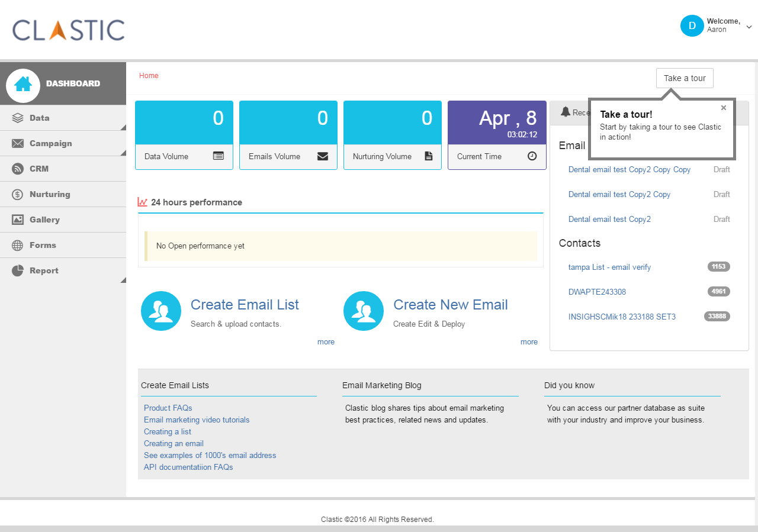Open tampa List - email verify contact list
The width and height of the screenshot is (758, 532).
coord(609,267)
